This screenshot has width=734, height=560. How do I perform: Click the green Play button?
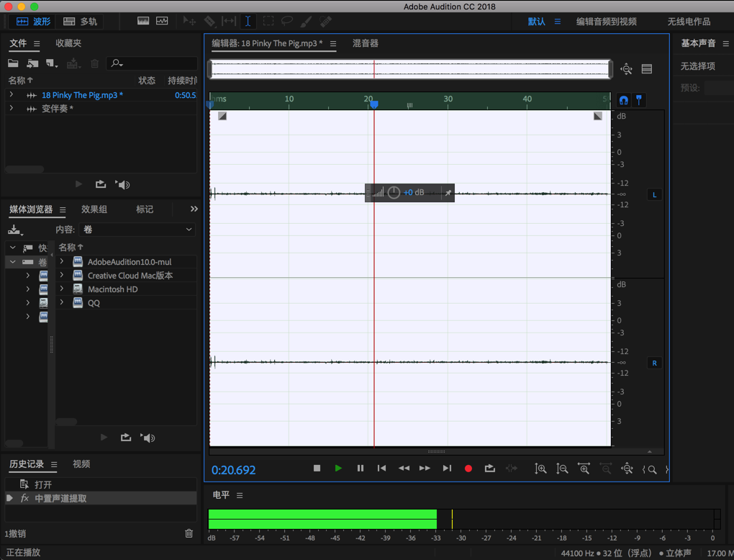click(338, 469)
